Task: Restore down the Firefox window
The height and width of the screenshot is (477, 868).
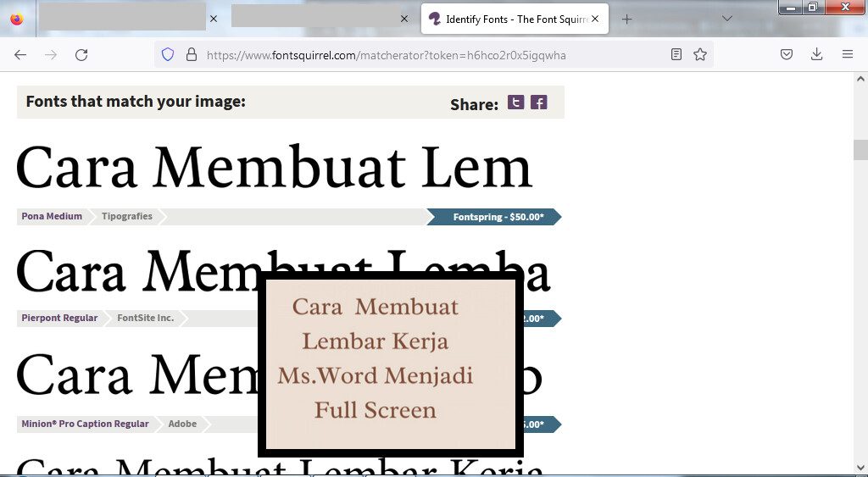Action: [x=813, y=7]
